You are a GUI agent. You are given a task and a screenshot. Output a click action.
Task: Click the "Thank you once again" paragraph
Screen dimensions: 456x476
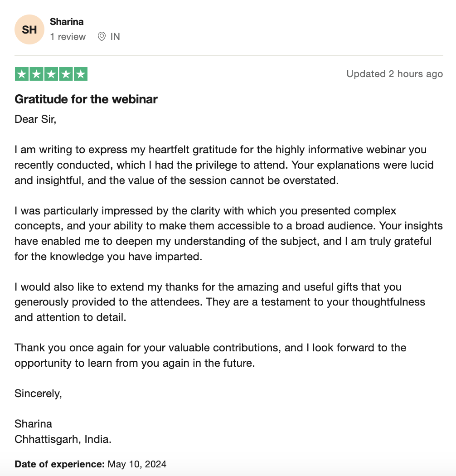210,355
